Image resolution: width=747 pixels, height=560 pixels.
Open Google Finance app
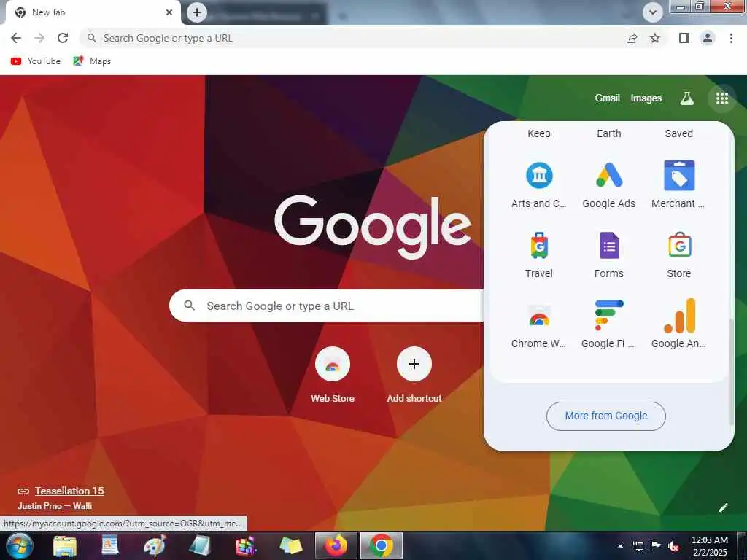pos(609,324)
